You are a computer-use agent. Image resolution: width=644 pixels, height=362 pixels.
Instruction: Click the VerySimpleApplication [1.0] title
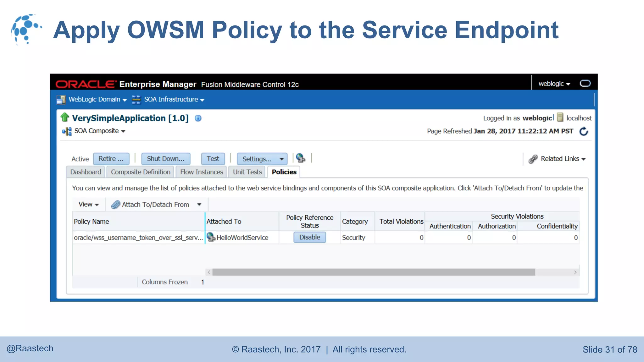130,118
